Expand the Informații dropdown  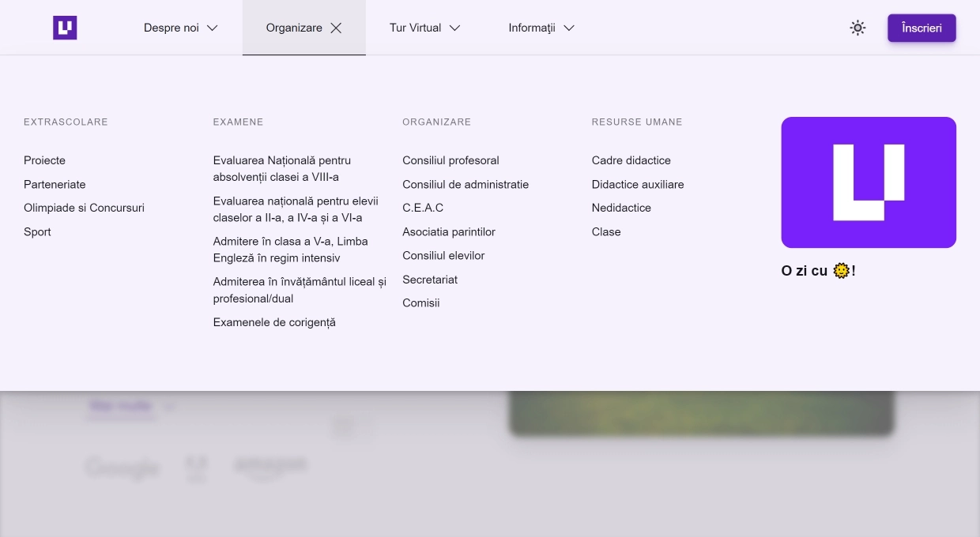pyautogui.click(x=541, y=28)
